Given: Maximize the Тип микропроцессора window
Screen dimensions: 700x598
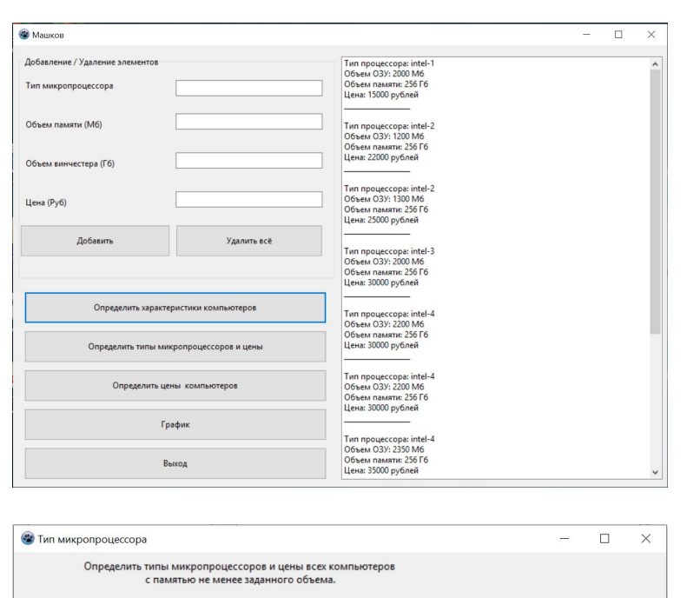Looking at the screenshot, I should 604,539.
